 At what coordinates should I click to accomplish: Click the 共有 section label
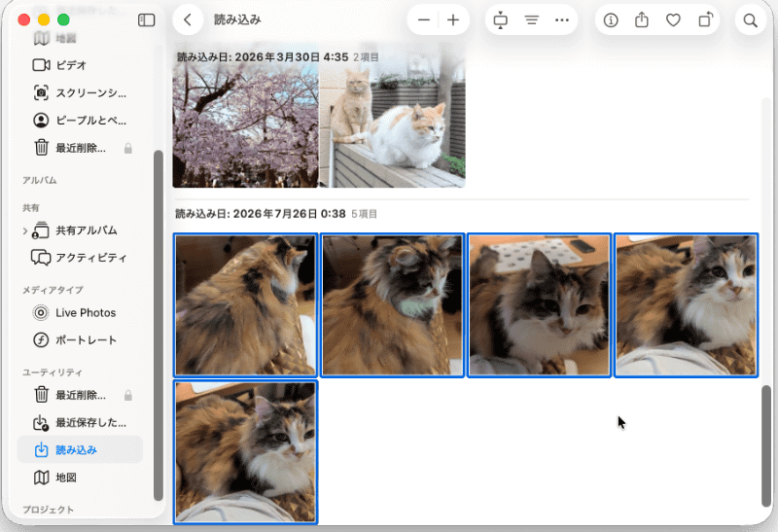(31, 208)
